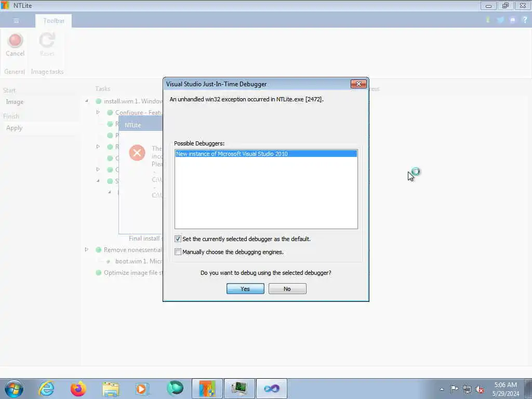
Task: Launch Internet Explorer from taskbar
Action: pyautogui.click(x=46, y=389)
